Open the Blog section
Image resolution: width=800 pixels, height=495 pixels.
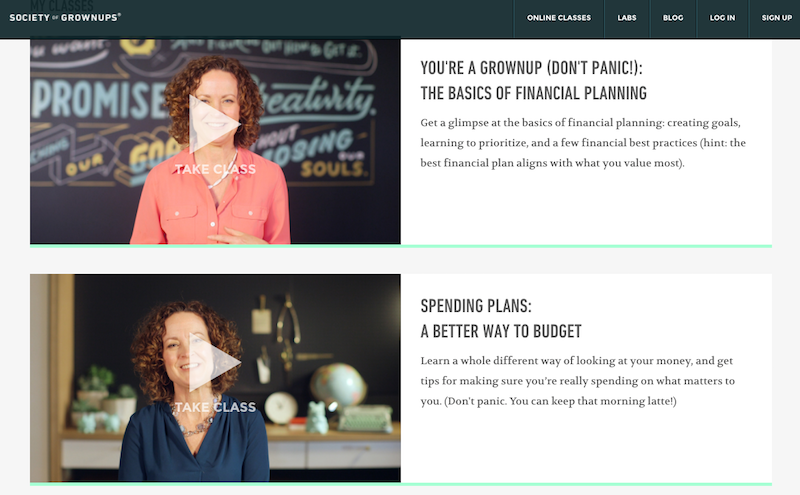coord(672,18)
